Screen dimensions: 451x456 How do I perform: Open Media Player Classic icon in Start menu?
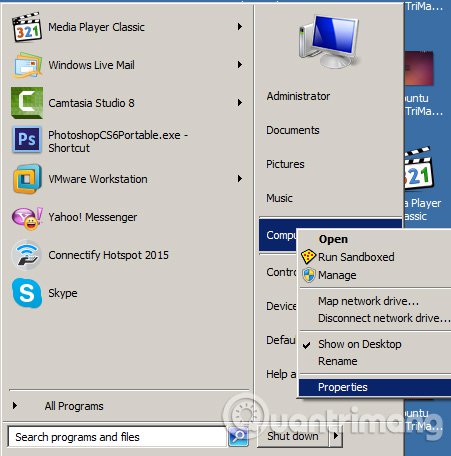point(27,27)
